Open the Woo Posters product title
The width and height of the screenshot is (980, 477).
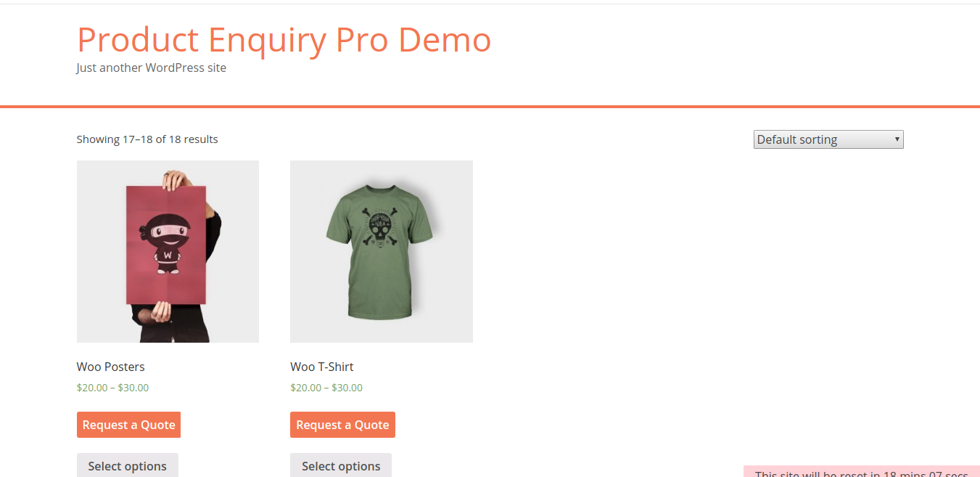110,367
